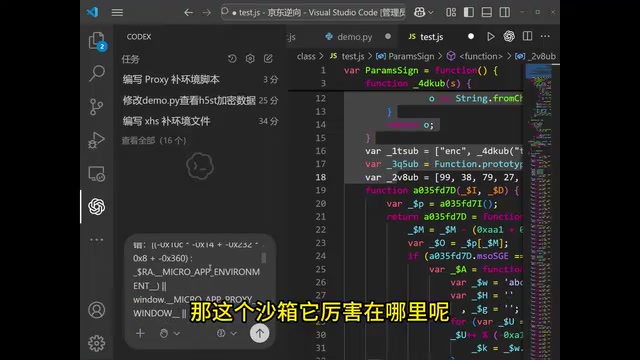This screenshot has width=640, height=360.
Task: Close demo.py via unsaved dot
Action: (x=388, y=36)
